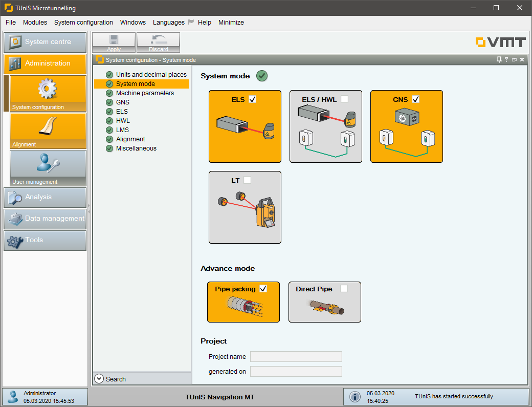Select ELS in the configuration list
The image size is (532, 407).
pyautogui.click(x=122, y=111)
